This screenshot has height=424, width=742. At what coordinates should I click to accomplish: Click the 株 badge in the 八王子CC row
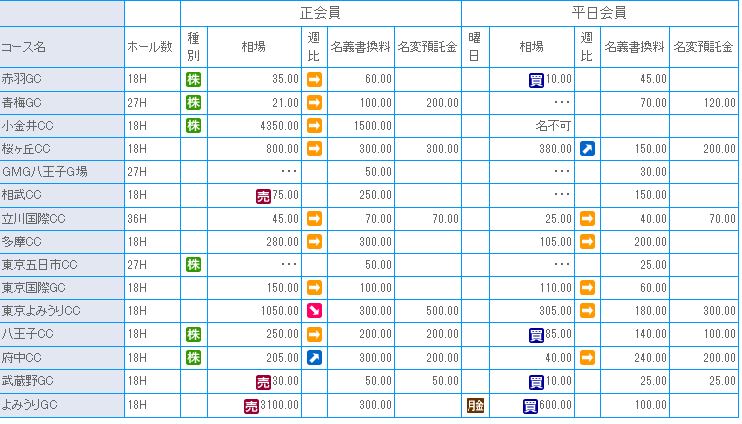pyautogui.click(x=194, y=335)
